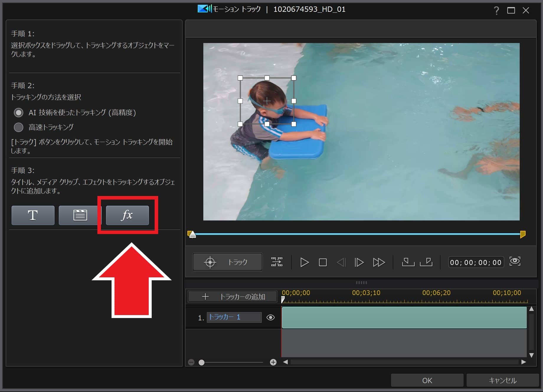The height and width of the screenshot is (392, 543).
Task: Zoom in the timeline with plus icon
Action: pyautogui.click(x=273, y=362)
